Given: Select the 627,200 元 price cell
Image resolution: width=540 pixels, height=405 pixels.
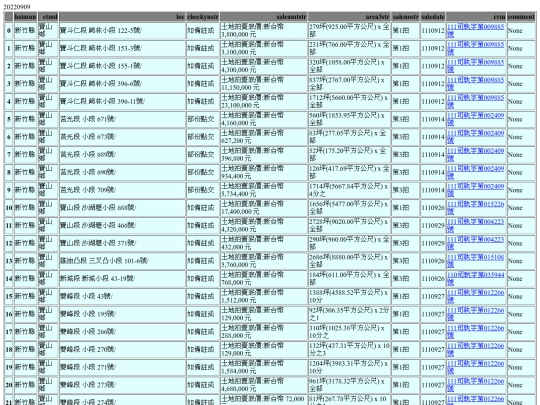Looking at the screenshot, I should (x=263, y=137).
